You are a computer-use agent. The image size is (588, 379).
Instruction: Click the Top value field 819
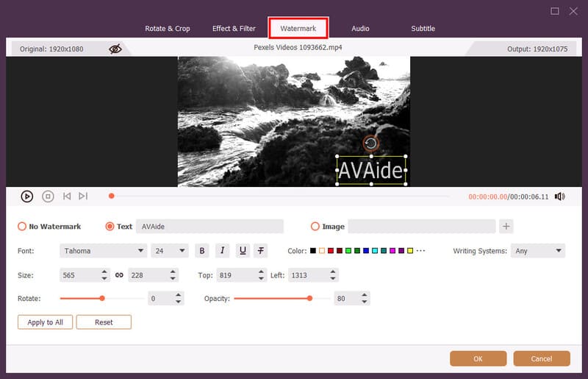[x=236, y=275]
